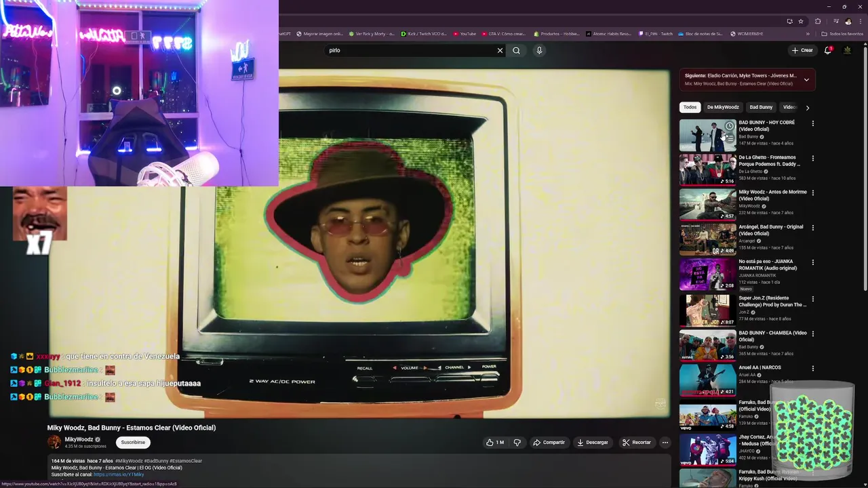868x488 pixels.
Task: Click the Chrome profile avatar
Action: (848, 21)
